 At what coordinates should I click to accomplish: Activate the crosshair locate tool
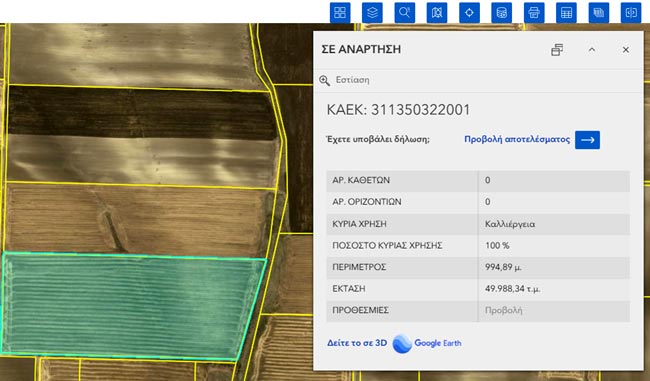(x=469, y=12)
